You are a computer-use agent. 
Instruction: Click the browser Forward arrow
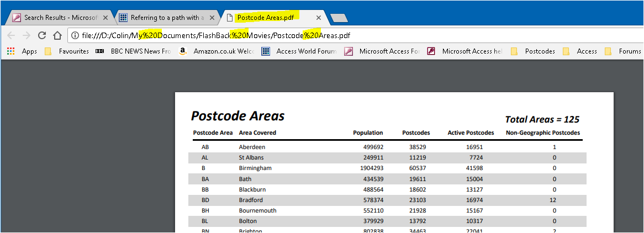coord(27,35)
